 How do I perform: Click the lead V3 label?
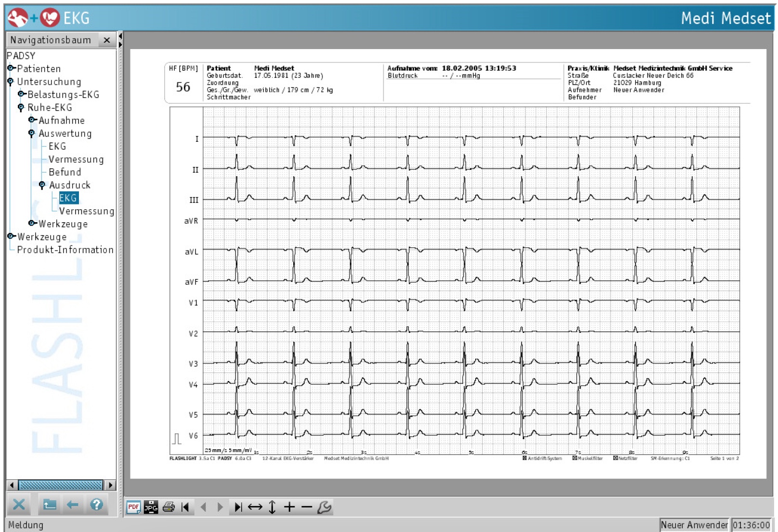[x=193, y=364]
